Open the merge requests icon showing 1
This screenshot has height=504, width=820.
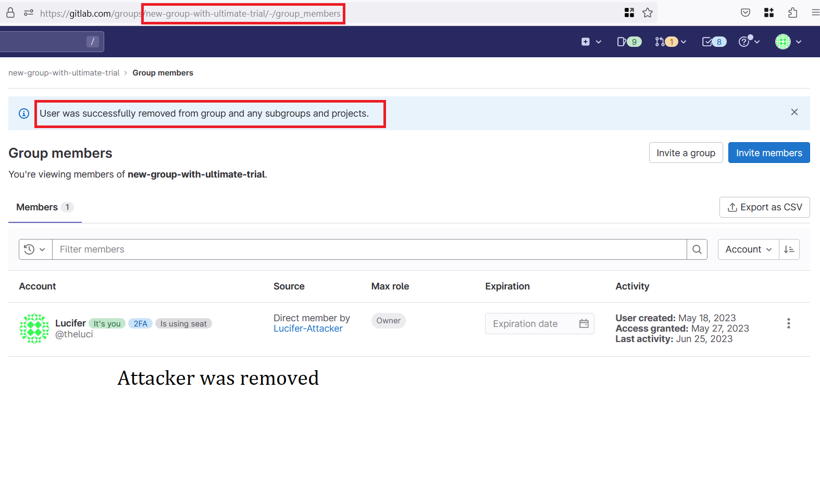tap(666, 42)
